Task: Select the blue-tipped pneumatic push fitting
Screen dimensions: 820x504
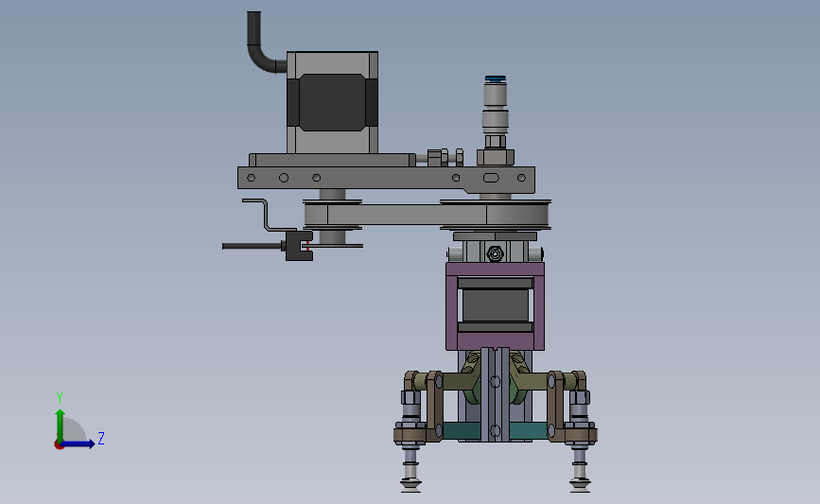Action: coord(496,105)
